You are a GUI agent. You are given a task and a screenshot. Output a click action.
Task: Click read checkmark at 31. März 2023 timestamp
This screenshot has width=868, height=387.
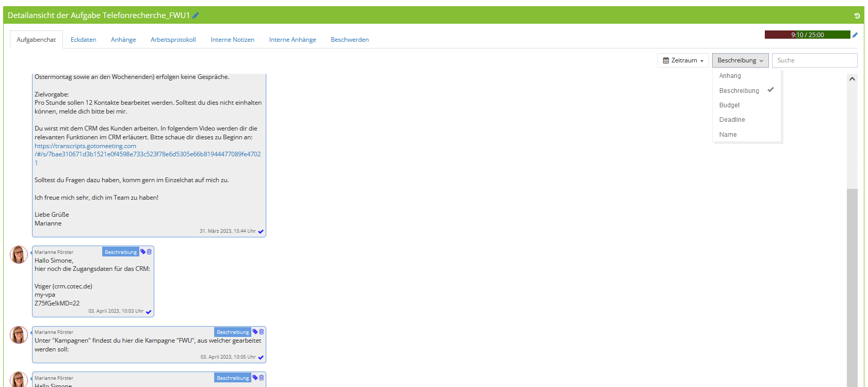pyautogui.click(x=261, y=232)
